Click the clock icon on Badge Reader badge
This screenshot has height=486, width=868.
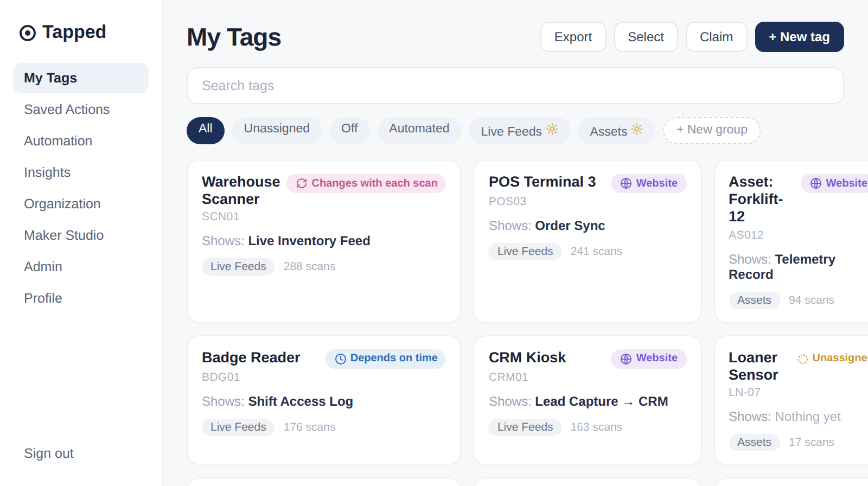[341, 359]
